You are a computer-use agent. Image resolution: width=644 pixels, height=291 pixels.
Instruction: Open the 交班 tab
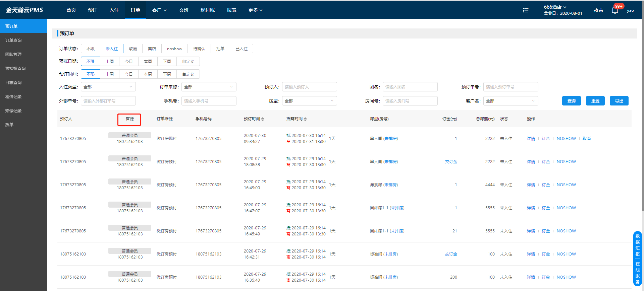[184, 10]
